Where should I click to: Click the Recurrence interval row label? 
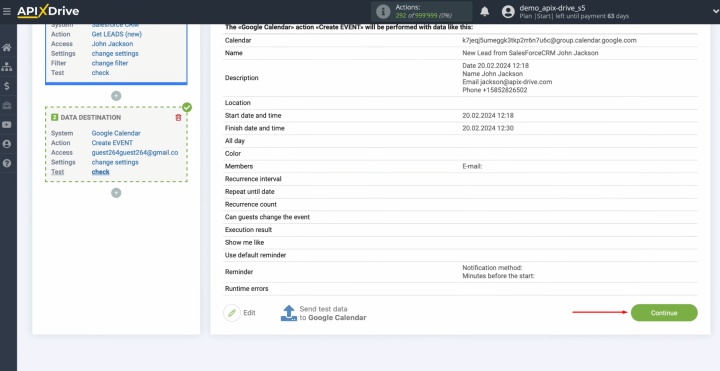253,179
